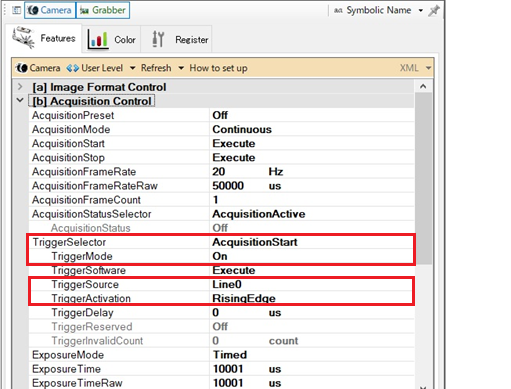Switch to the Camera view button
This screenshot has width=511, height=389.
point(50,10)
